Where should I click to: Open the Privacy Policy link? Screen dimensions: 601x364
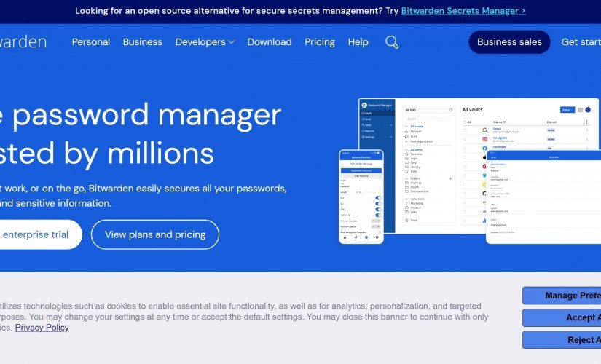coord(42,328)
